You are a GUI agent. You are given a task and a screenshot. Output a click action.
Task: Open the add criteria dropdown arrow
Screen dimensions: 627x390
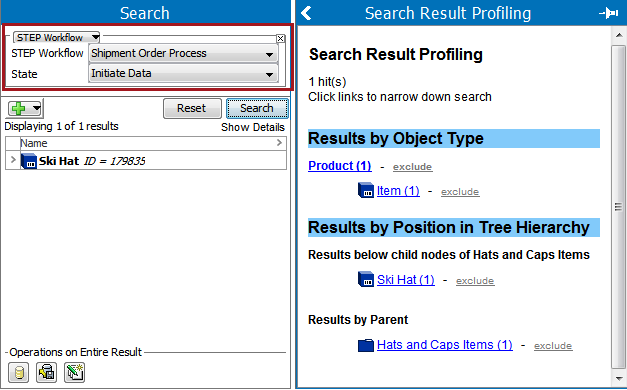pos(36,108)
